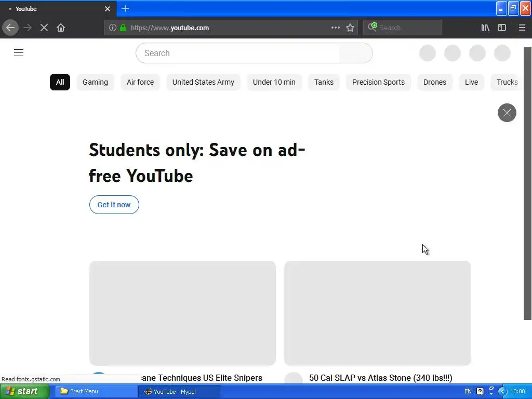Screen dimensions: 532x399
Task: Close the YouTube browser tab
Action: point(108,9)
